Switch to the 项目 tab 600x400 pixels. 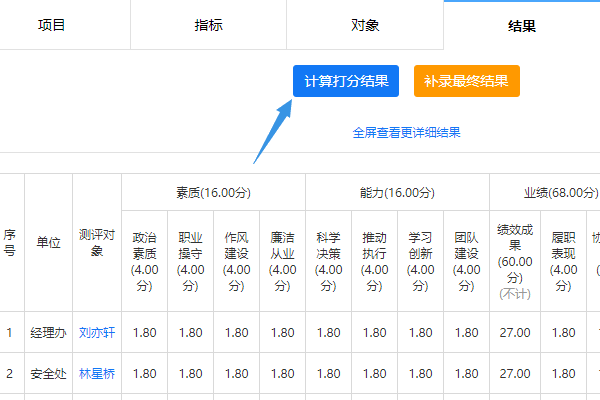pyautogui.click(x=51, y=25)
